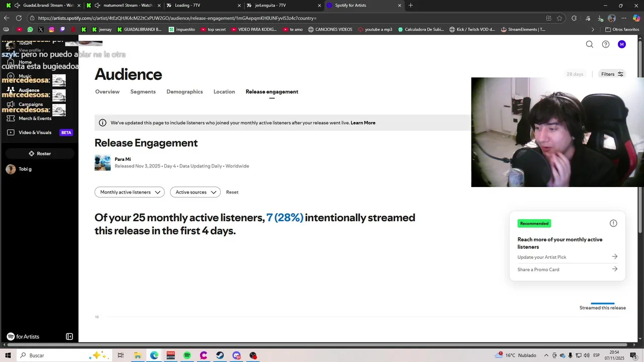Screen dimensions: 644x362
Task: Open the purple M profile avatar
Action: pyautogui.click(x=622, y=44)
